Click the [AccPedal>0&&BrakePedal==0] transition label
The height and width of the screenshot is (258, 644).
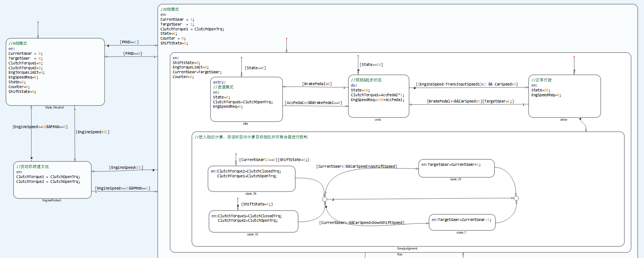pos(313,103)
